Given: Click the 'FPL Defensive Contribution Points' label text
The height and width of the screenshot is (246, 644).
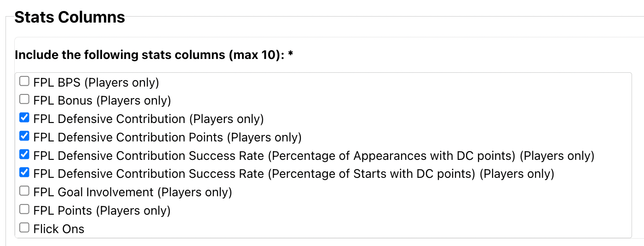Looking at the screenshot, I should click(x=128, y=137).
